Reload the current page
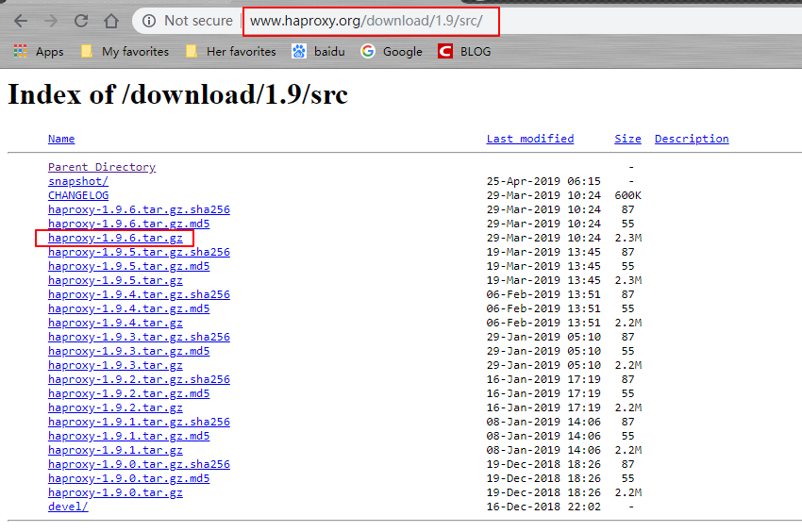The width and height of the screenshot is (802, 532). coord(81,21)
